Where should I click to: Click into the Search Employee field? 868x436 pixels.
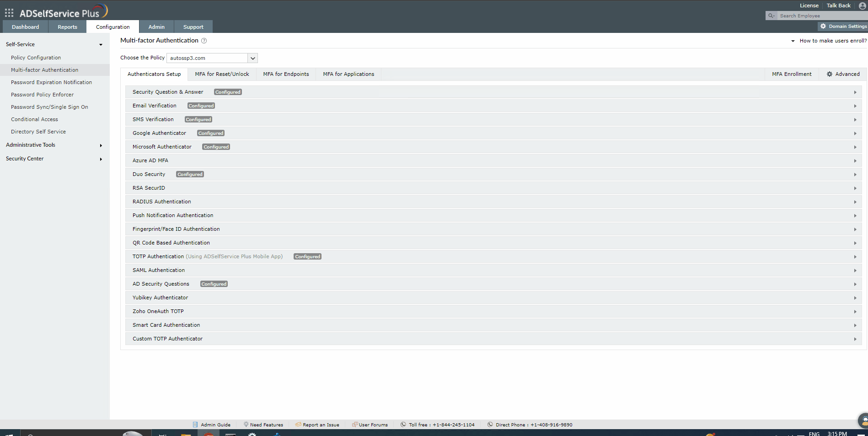coord(822,16)
